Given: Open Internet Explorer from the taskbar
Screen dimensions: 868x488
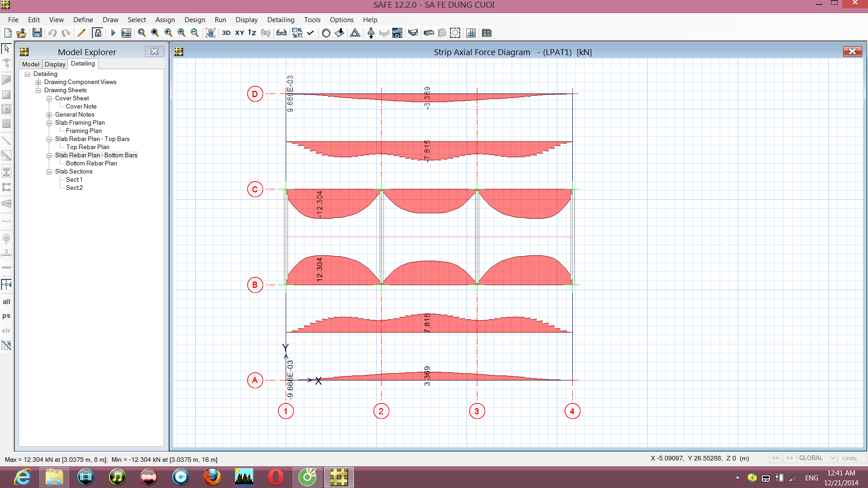Looking at the screenshot, I should (x=22, y=477).
